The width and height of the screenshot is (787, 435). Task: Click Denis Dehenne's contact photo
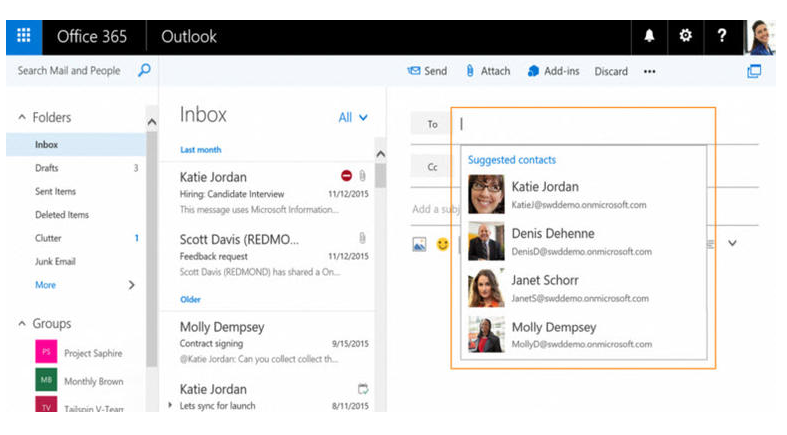tap(486, 241)
